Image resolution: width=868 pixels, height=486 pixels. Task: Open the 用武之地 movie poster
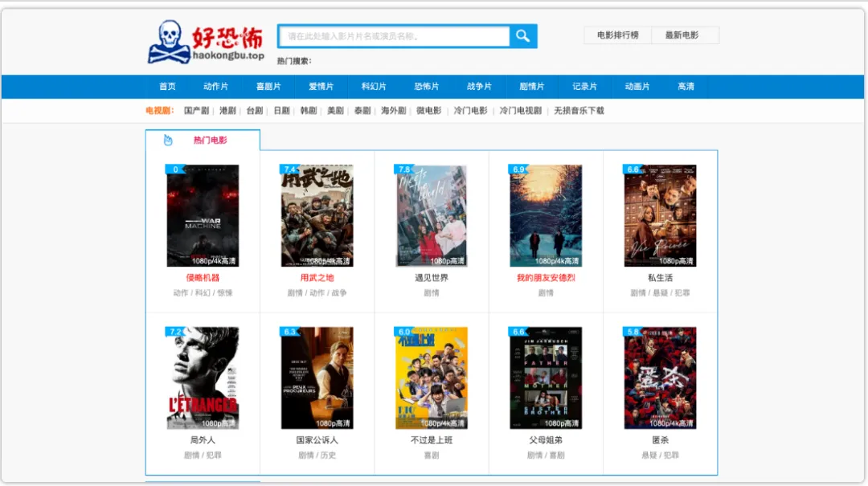(317, 215)
